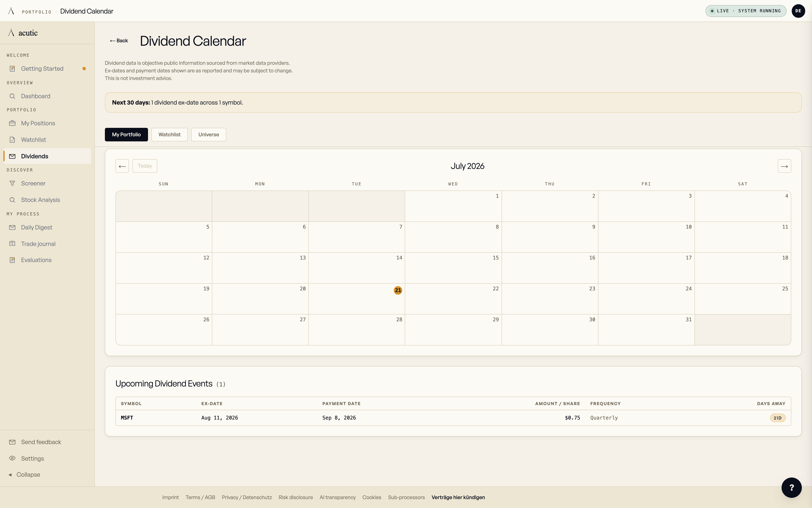Image resolution: width=812 pixels, height=508 pixels.
Task: Switch to the Universe tab
Action: [x=209, y=134]
